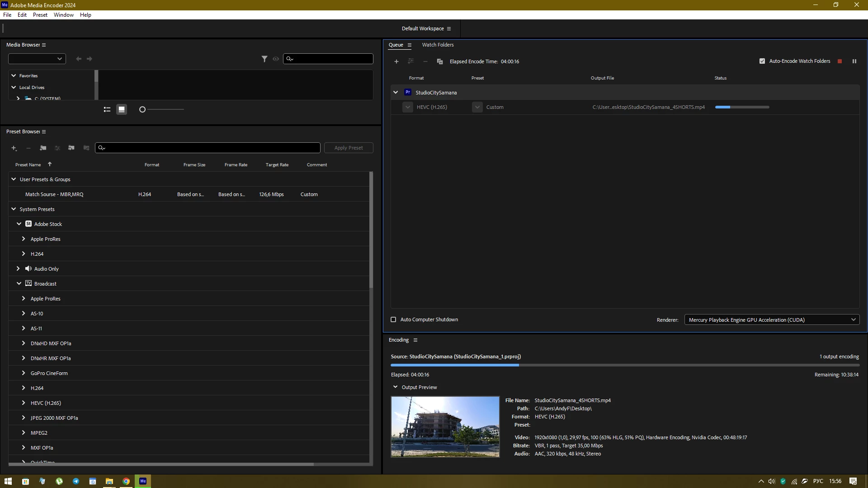
Task: Switch Media Browser to thumbnail view
Action: (122, 109)
